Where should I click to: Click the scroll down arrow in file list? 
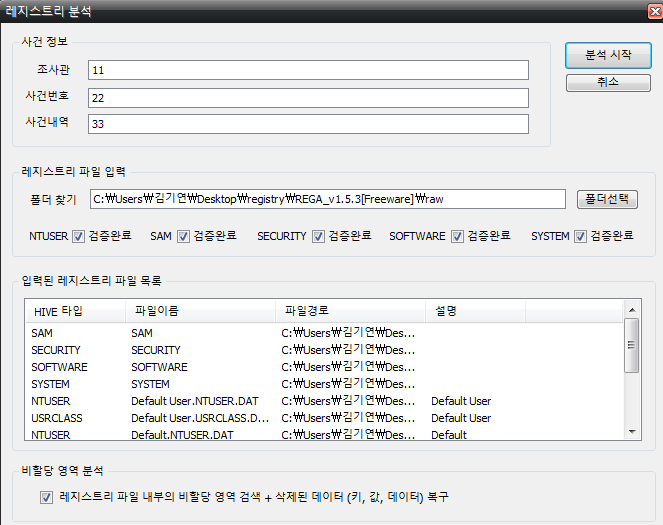point(632,432)
